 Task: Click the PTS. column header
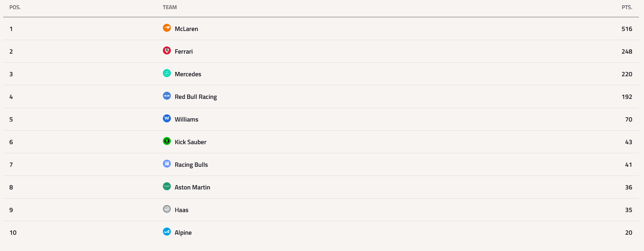627,7
